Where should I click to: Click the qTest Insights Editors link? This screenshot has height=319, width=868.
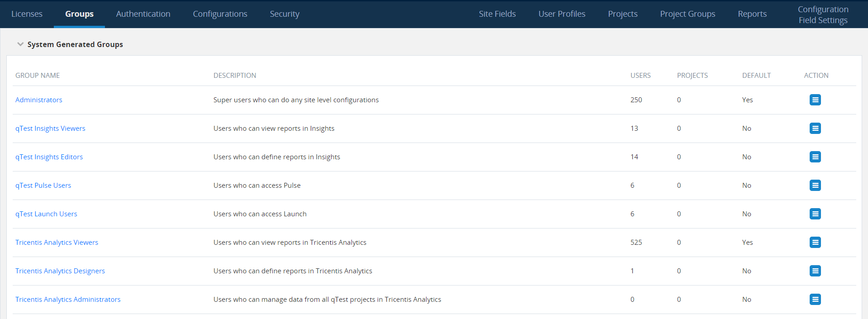tap(49, 157)
